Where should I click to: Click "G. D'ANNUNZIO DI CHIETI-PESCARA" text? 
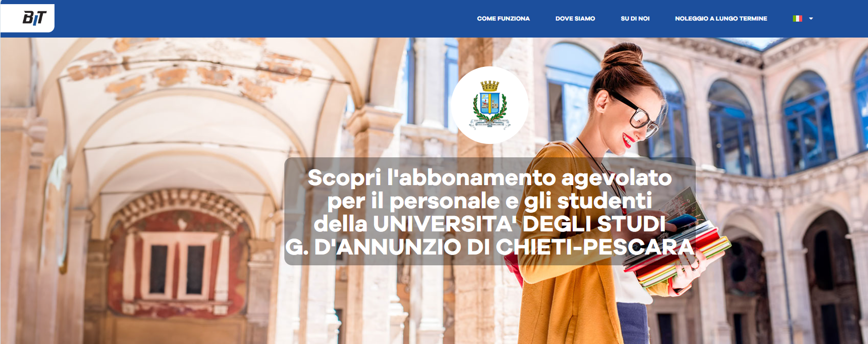(490, 247)
